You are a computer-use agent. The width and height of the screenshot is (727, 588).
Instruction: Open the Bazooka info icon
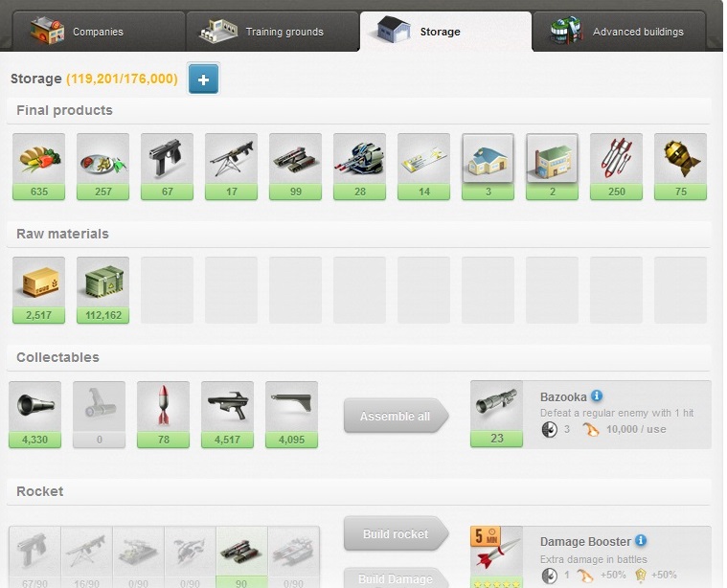(597, 396)
